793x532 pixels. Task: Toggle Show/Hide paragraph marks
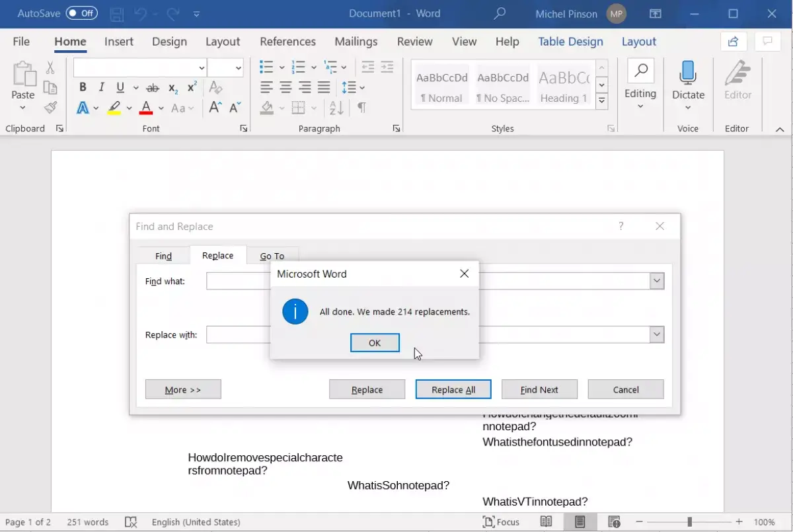coord(361,108)
